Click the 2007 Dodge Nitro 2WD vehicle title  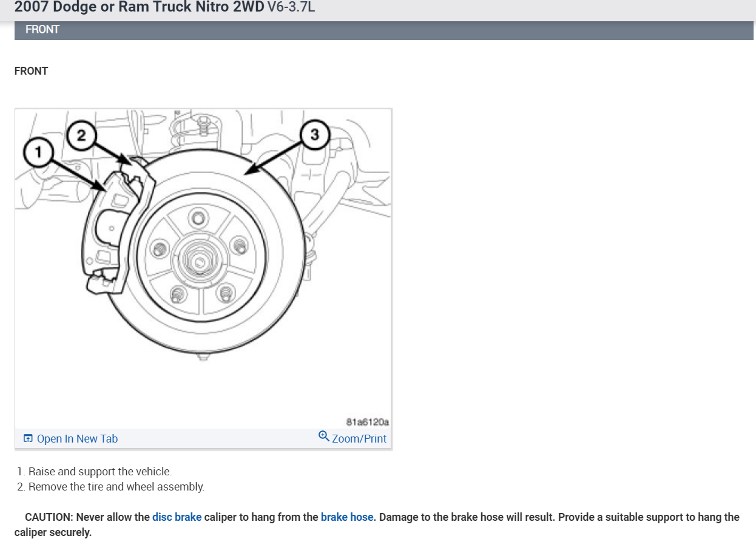[140, 8]
